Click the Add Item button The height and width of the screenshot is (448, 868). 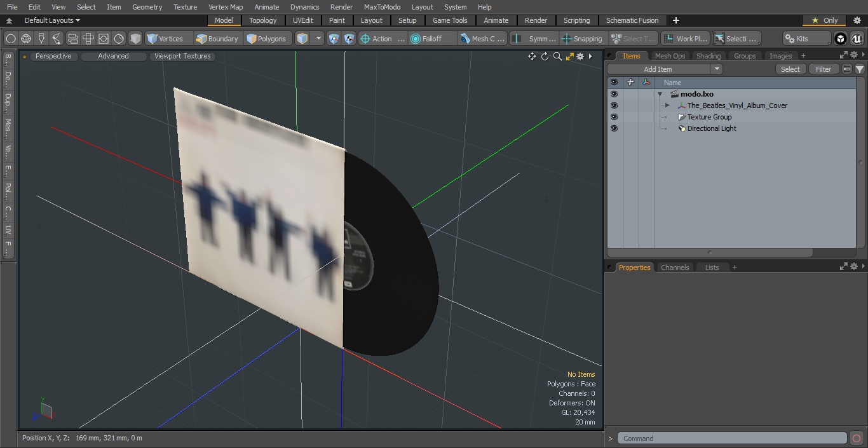click(x=658, y=69)
